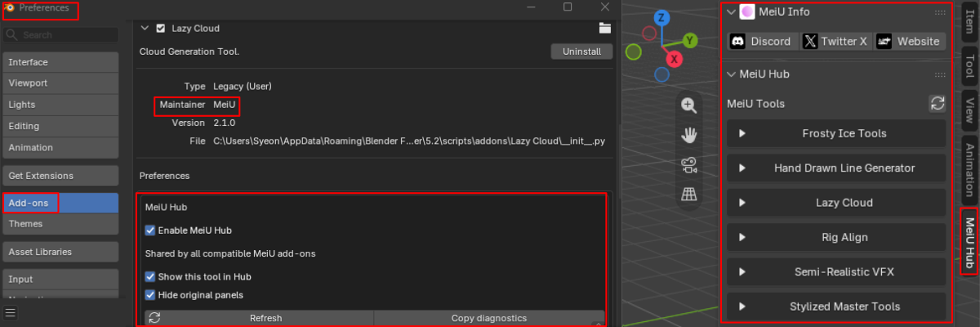Image resolution: width=980 pixels, height=327 pixels.
Task: Toggle the Lazy Cloud add-on checkbox
Action: (160, 28)
